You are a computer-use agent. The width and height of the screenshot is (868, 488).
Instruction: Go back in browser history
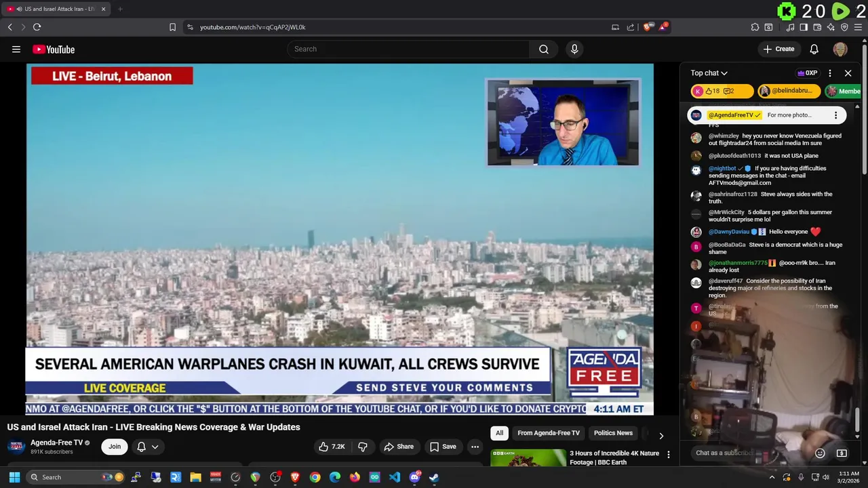[10, 27]
